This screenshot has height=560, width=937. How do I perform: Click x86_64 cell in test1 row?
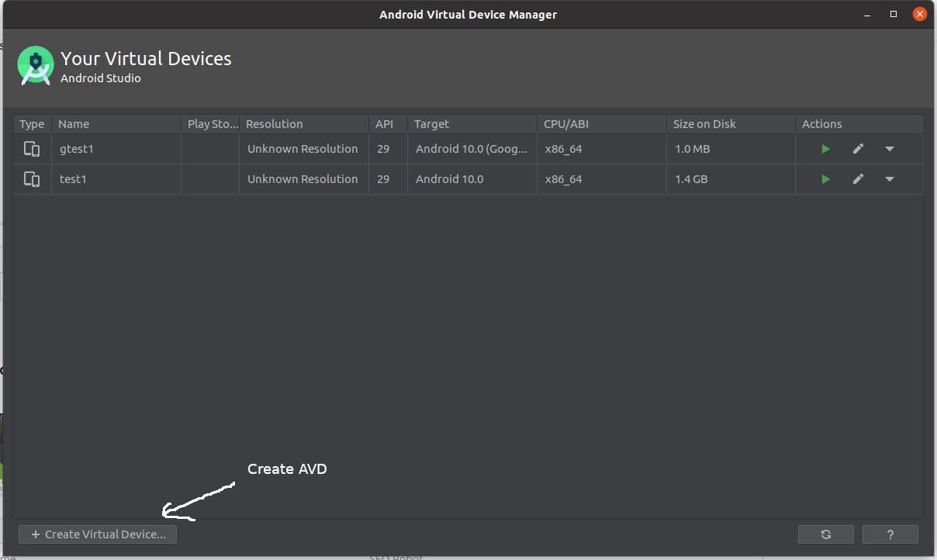(602, 179)
